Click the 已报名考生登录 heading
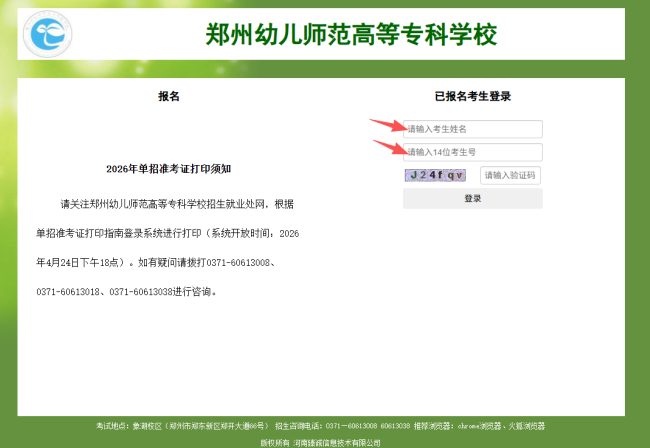 coord(472,97)
